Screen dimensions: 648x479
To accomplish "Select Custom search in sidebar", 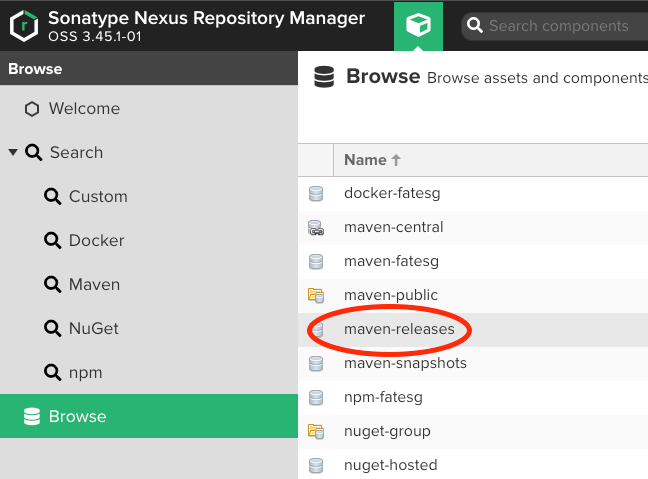I will [x=98, y=197].
